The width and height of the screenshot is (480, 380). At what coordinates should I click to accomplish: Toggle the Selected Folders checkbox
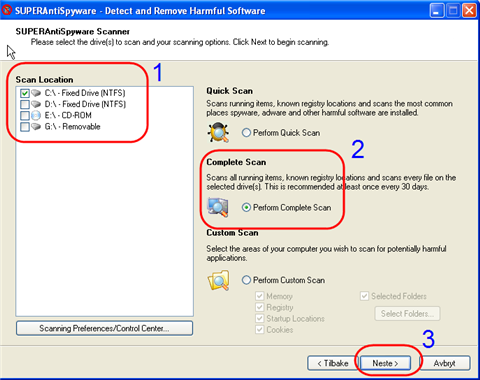pyautogui.click(x=364, y=296)
